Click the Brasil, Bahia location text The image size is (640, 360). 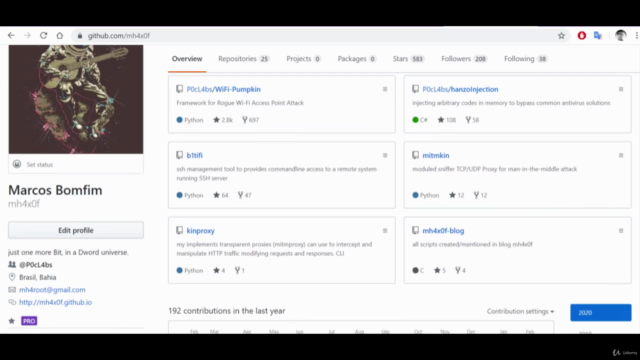(x=38, y=278)
